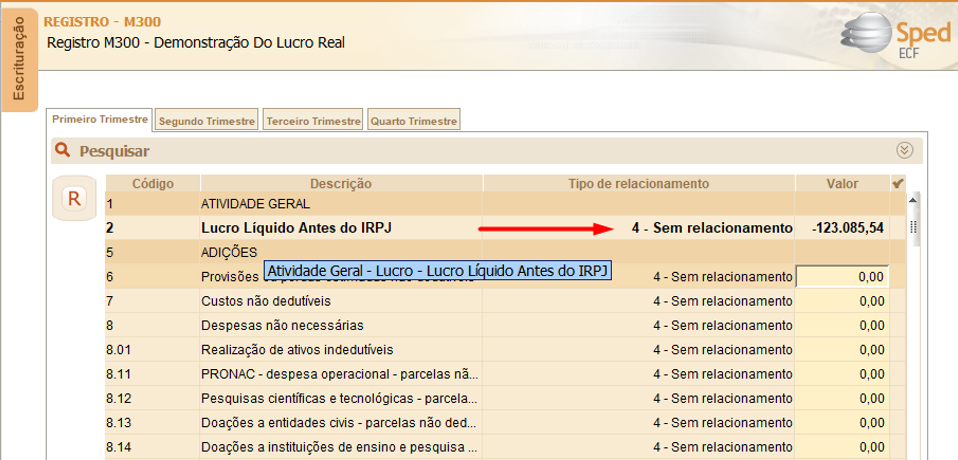Click the Pesquisar panel title
The height and width of the screenshot is (460, 958).
point(114,151)
